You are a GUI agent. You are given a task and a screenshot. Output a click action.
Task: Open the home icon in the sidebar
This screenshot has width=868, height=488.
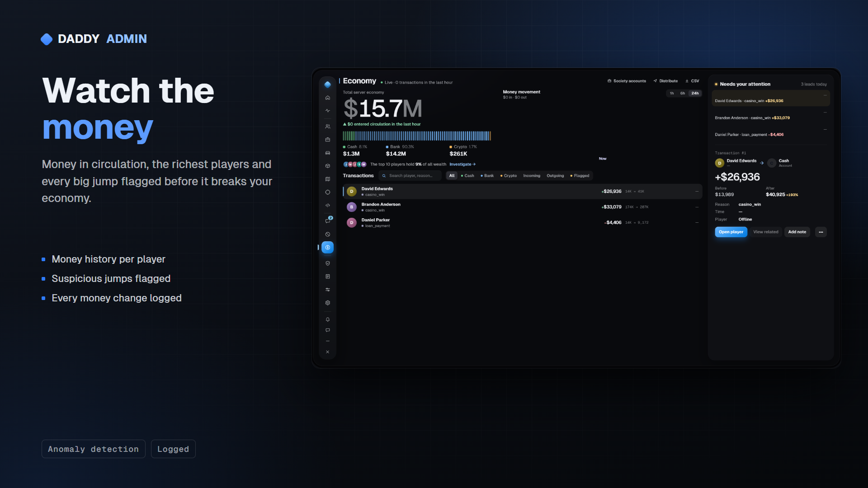click(328, 98)
